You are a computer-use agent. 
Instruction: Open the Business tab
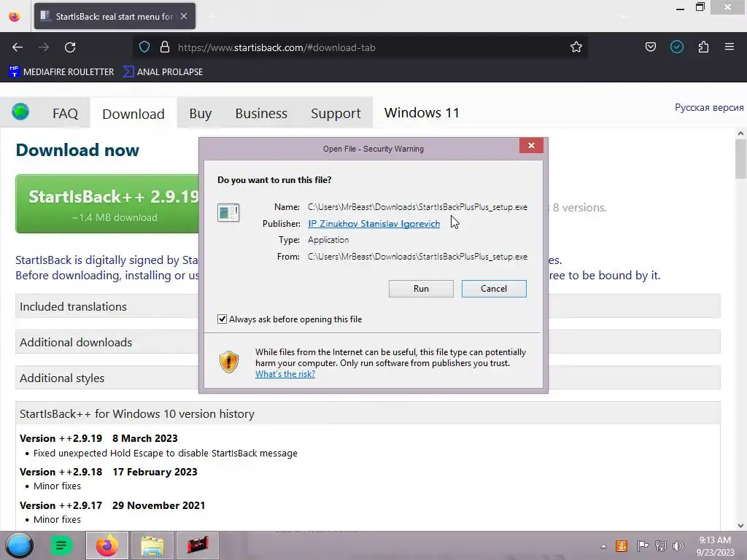pos(261,113)
